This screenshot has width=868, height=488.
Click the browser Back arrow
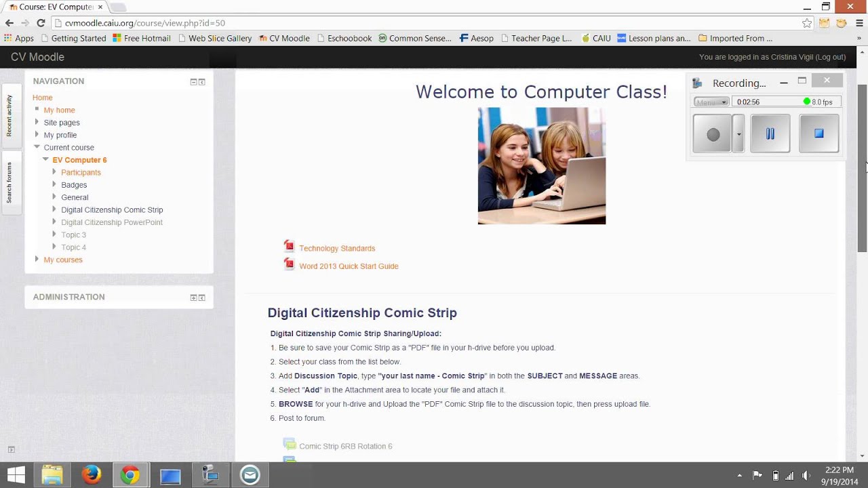[x=9, y=22]
